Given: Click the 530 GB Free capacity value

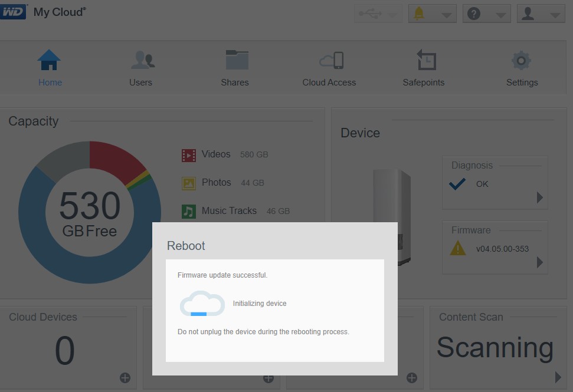Looking at the screenshot, I should click(90, 214).
